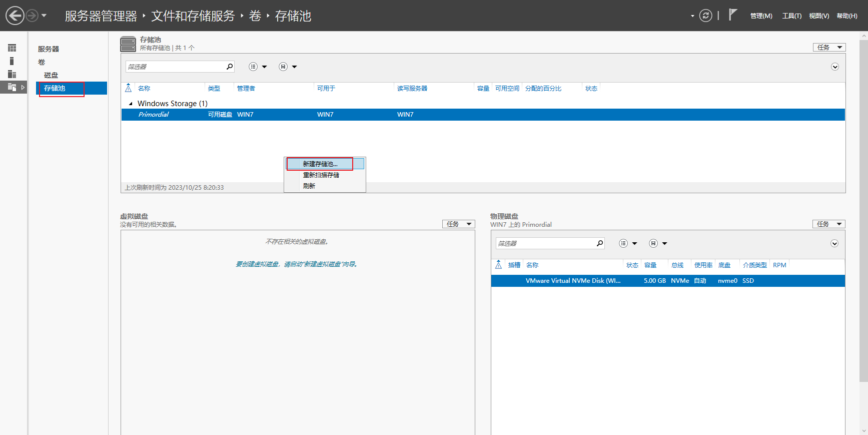Click search magnifier in physical disk filter
The width and height of the screenshot is (868, 435).
(x=600, y=243)
